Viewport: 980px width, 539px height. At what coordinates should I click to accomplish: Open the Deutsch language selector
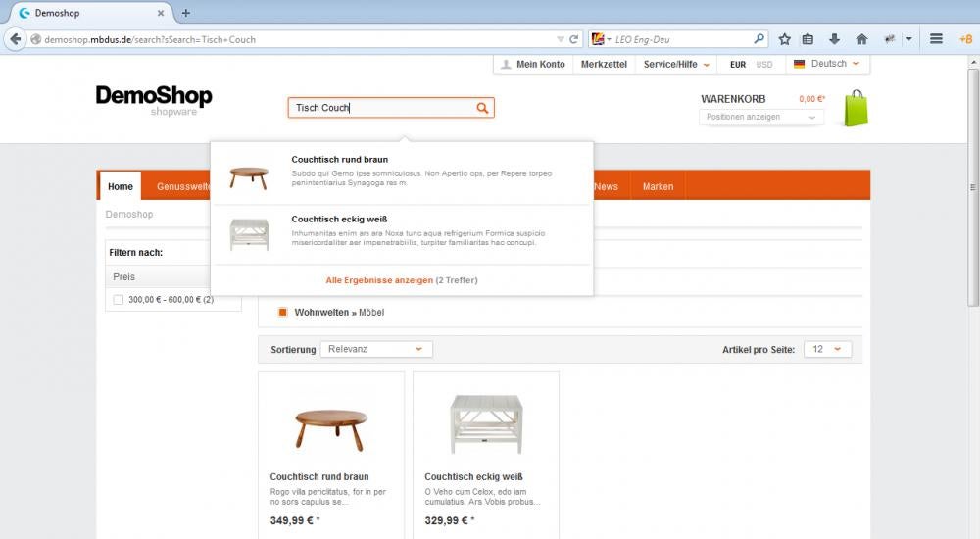pyautogui.click(x=828, y=64)
